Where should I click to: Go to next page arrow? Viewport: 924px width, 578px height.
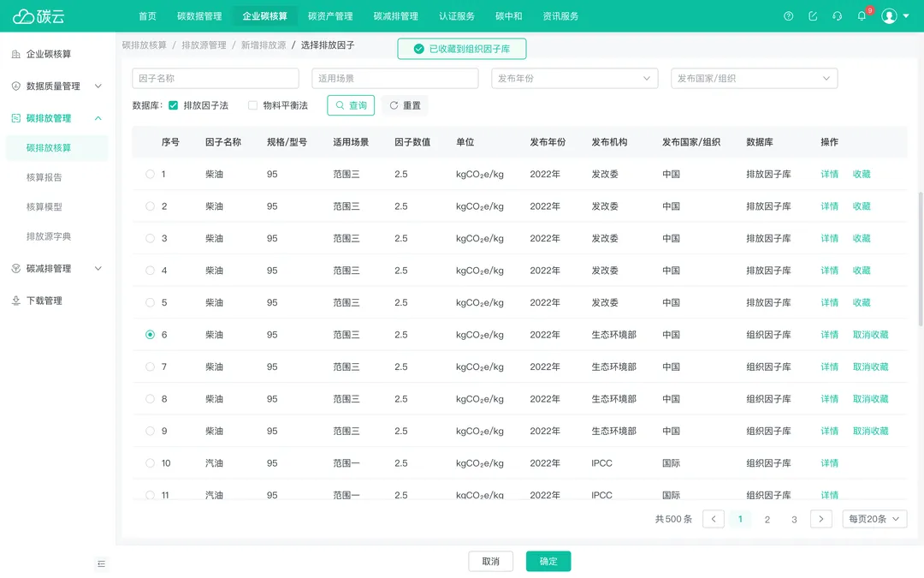tap(820, 519)
